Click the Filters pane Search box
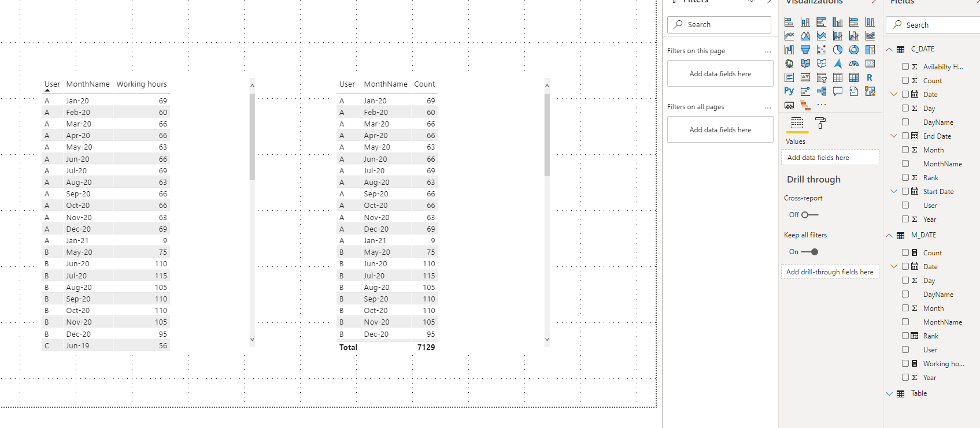Screen dimensions: 980x428 [x=719, y=24]
